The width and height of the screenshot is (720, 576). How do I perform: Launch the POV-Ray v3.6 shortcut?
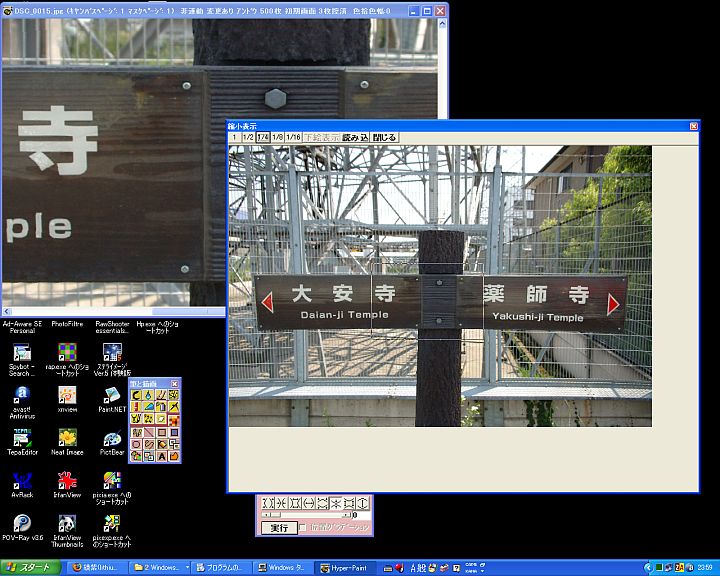pos(21,525)
